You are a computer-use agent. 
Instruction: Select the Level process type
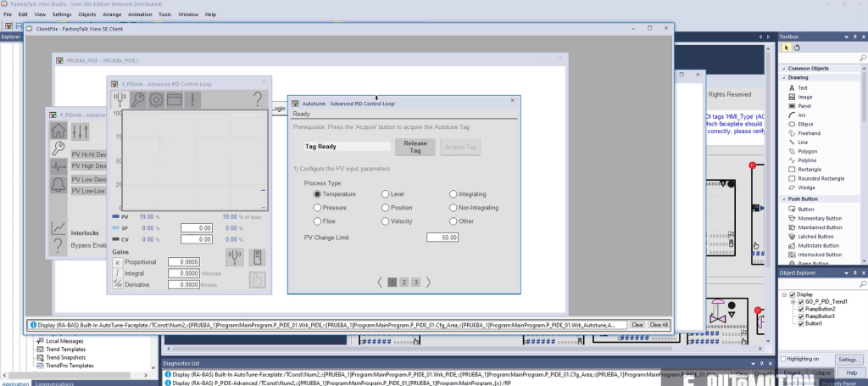386,194
